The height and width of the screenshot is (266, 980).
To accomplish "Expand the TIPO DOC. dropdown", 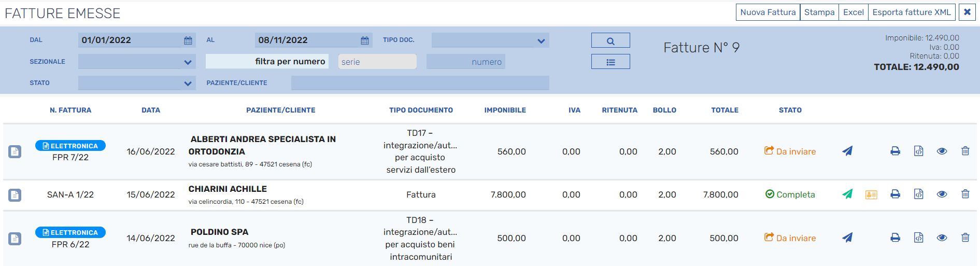I will (x=541, y=40).
